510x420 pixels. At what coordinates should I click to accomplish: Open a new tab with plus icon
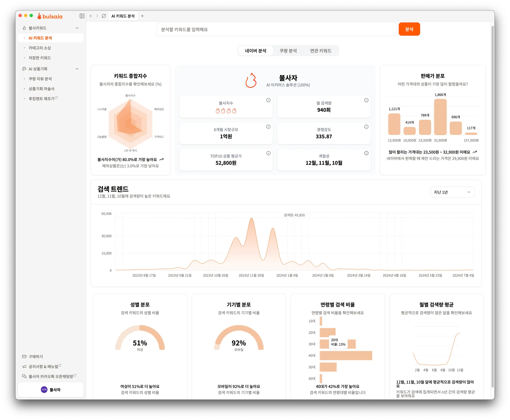[142, 16]
